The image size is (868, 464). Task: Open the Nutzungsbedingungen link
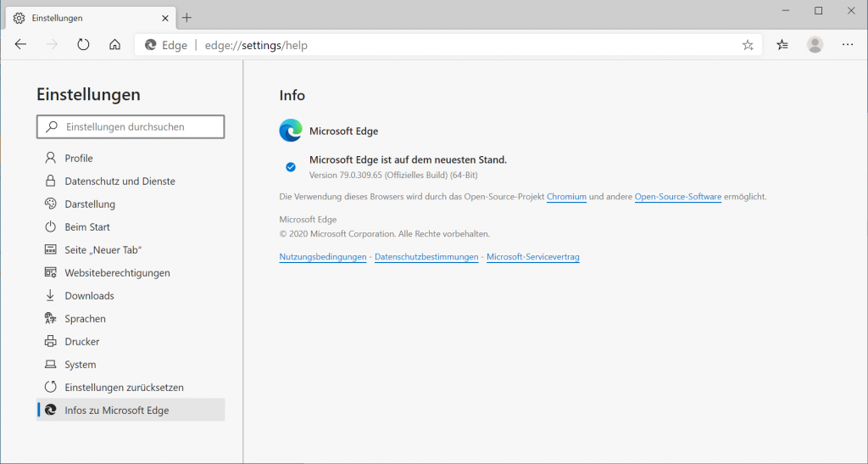click(323, 257)
